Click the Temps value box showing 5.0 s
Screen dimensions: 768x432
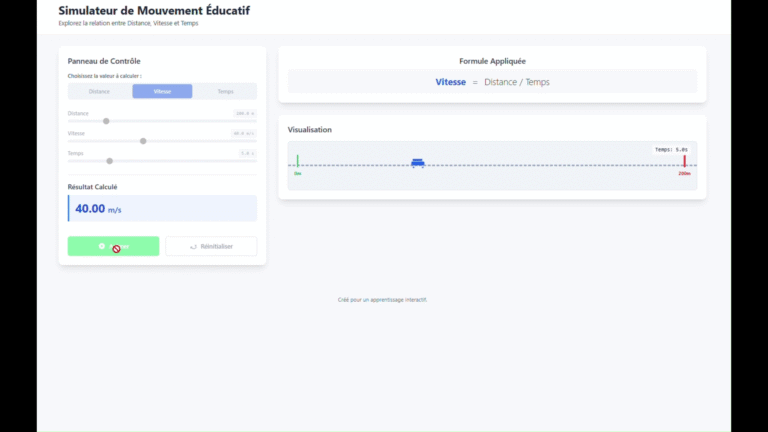(x=247, y=153)
